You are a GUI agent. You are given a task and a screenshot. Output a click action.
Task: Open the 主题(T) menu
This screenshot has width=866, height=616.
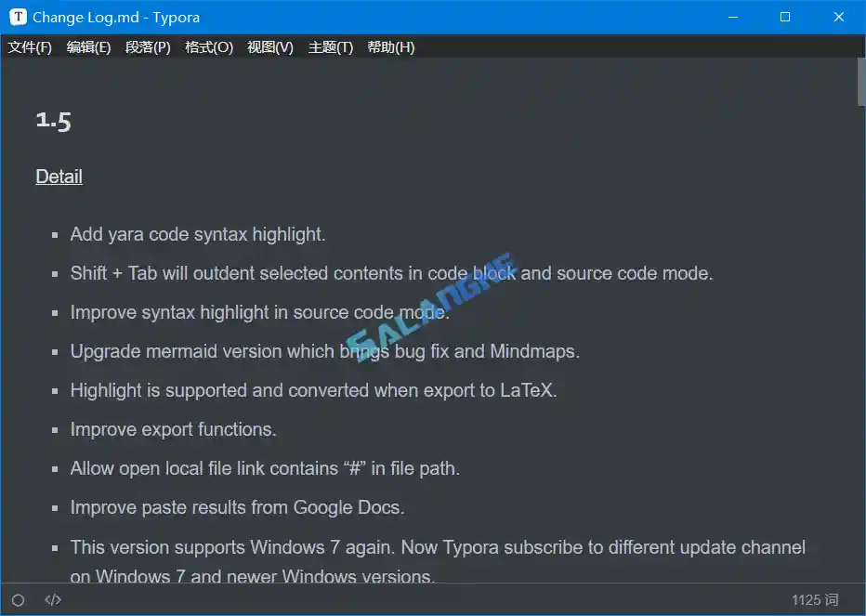click(330, 46)
